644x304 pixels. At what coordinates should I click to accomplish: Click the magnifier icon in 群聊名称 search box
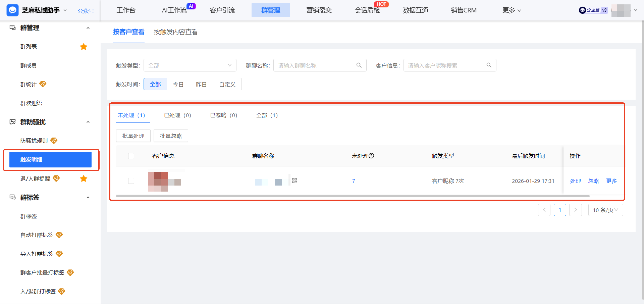point(359,65)
